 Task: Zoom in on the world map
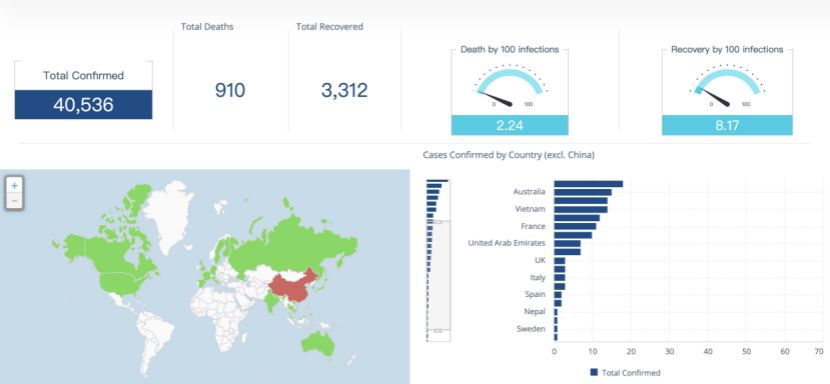pyautogui.click(x=14, y=186)
